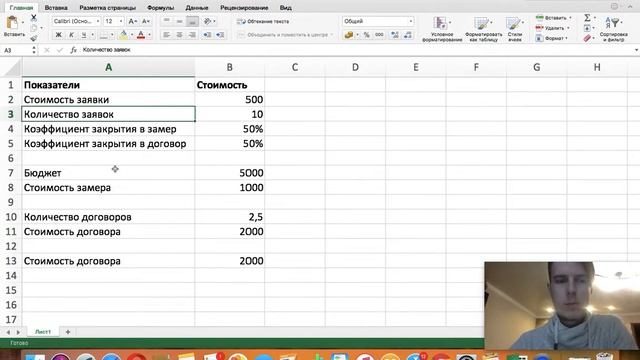Image resolution: width=640 pixels, height=360 pixels.
Task: Toggle italic formatting (К)
Action: point(71,35)
